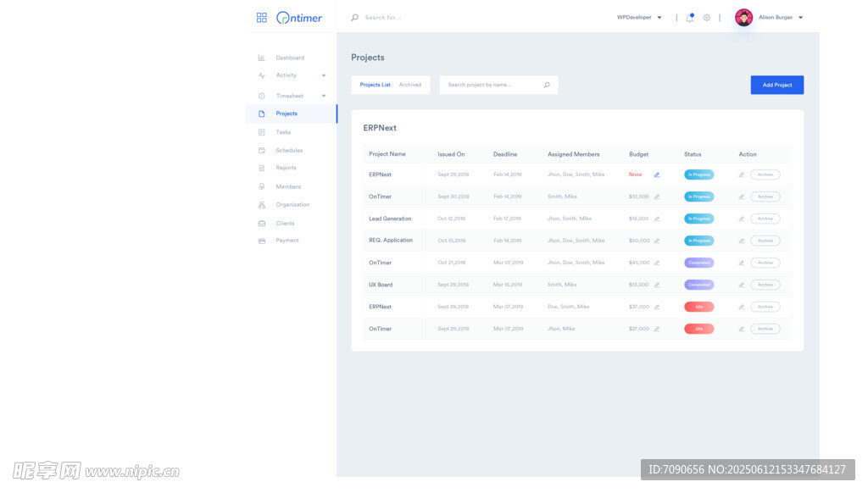Archive the UX Board project
Screen dimensions: 868x493
[765, 285]
